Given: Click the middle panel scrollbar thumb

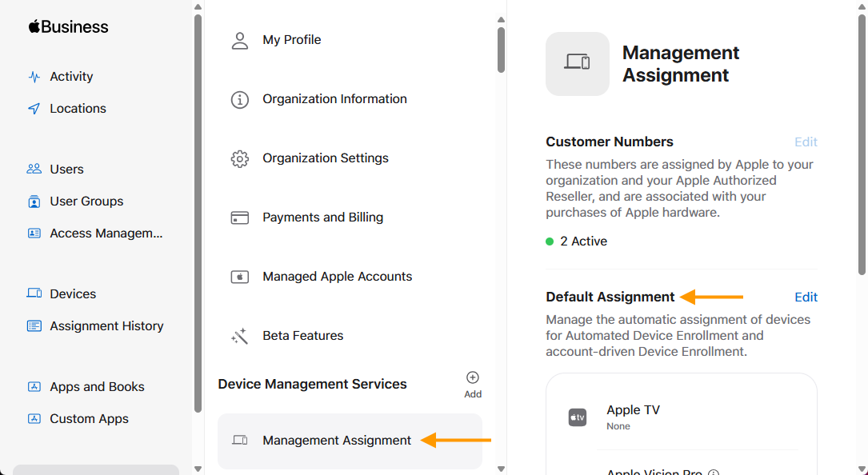Looking at the screenshot, I should tap(501, 50).
